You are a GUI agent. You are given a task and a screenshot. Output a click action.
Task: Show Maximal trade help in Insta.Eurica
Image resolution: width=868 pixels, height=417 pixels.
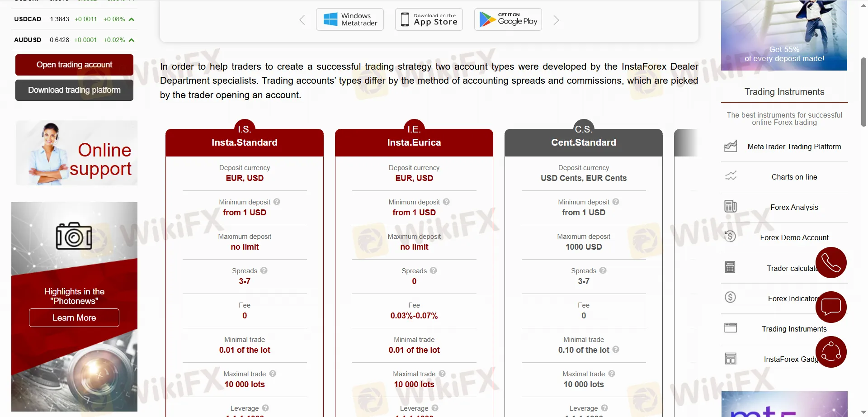[x=442, y=374]
